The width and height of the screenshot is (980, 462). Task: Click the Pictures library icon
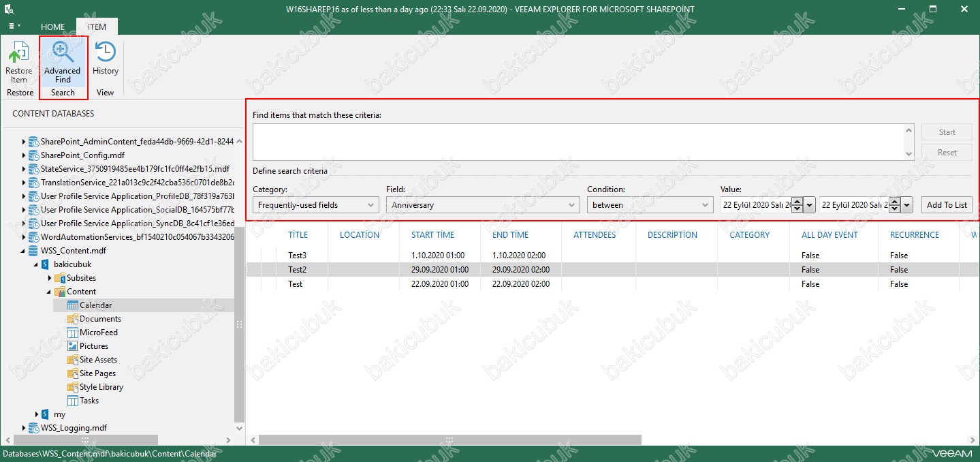pos(73,346)
